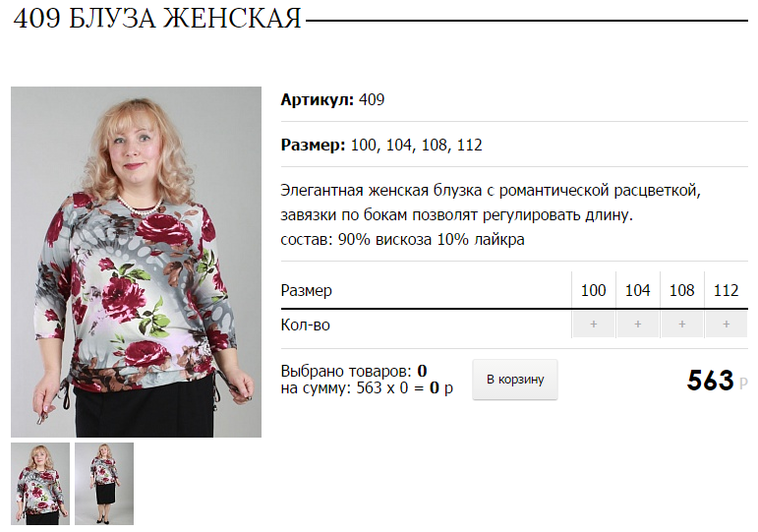Click the Артикул 409 line
Viewport: 758px width, 532px height.
332,99
